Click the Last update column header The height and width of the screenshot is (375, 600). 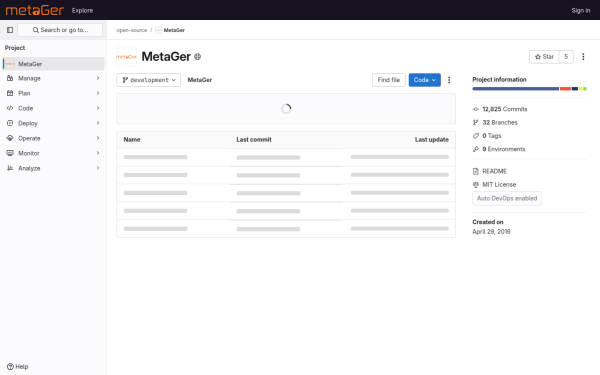click(432, 140)
